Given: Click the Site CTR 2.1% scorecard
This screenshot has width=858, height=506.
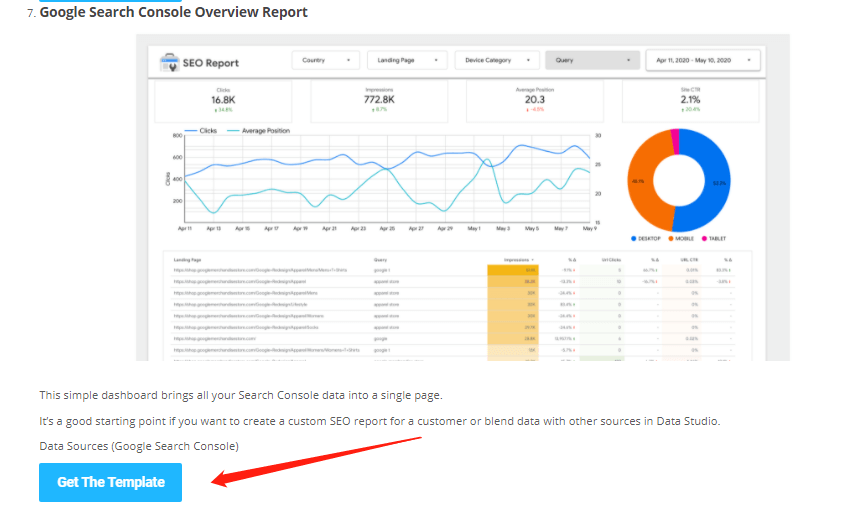Looking at the screenshot, I should coord(691,101).
